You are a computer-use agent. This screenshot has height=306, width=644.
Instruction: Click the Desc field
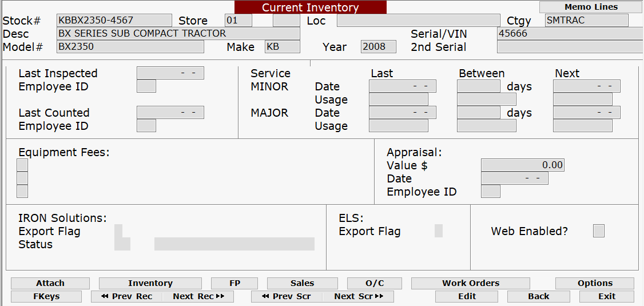178,34
